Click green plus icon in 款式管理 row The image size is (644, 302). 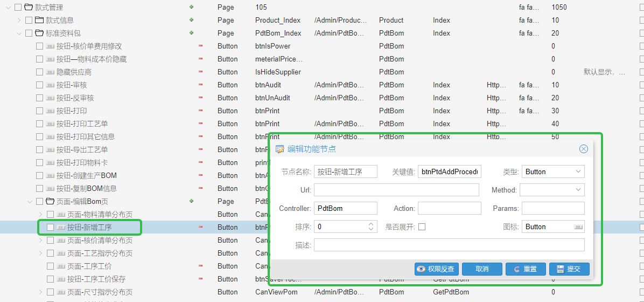[x=191, y=7]
